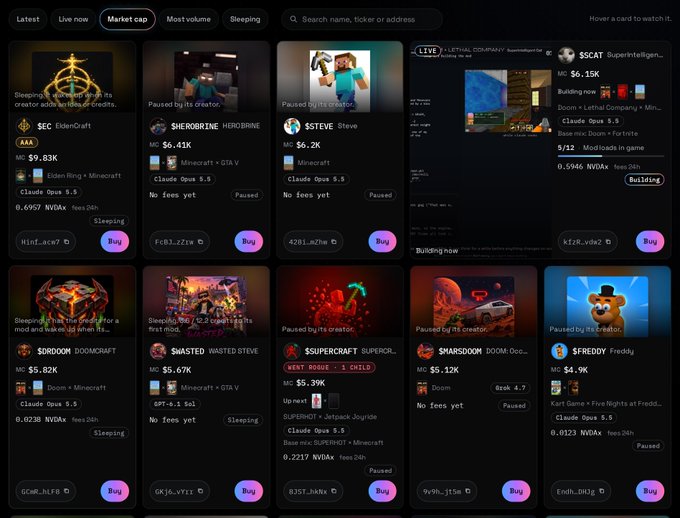Buy the $DRDOOM token
The height and width of the screenshot is (518, 680).
pyautogui.click(x=114, y=491)
